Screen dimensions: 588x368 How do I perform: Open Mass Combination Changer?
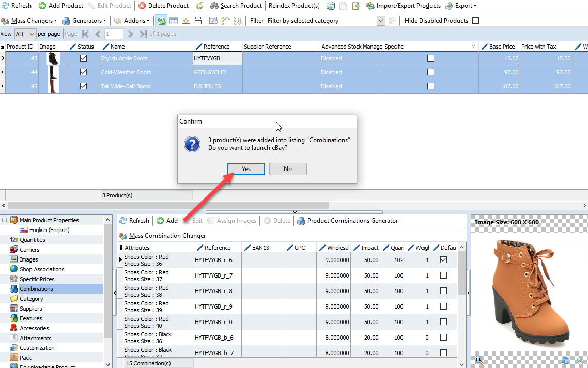(162, 236)
